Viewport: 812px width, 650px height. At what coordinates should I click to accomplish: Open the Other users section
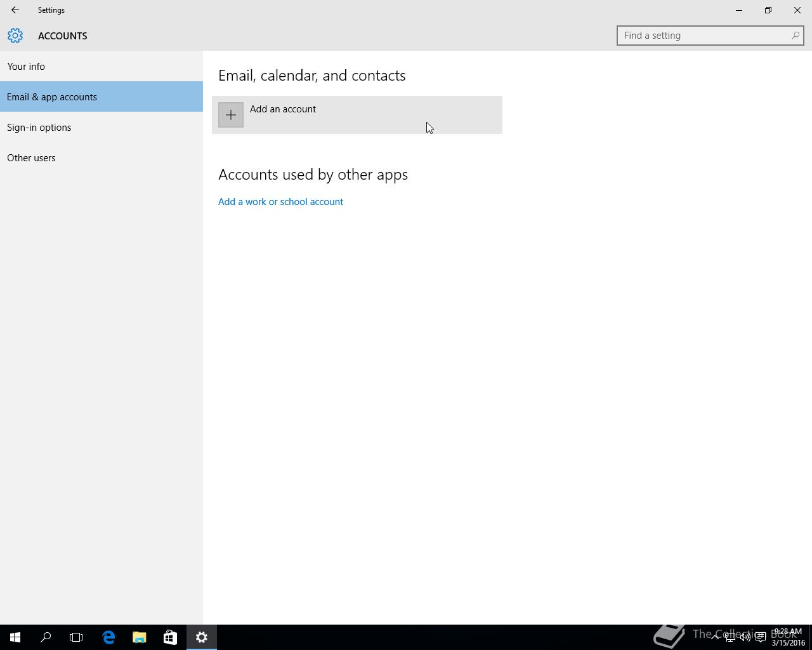click(31, 158)
